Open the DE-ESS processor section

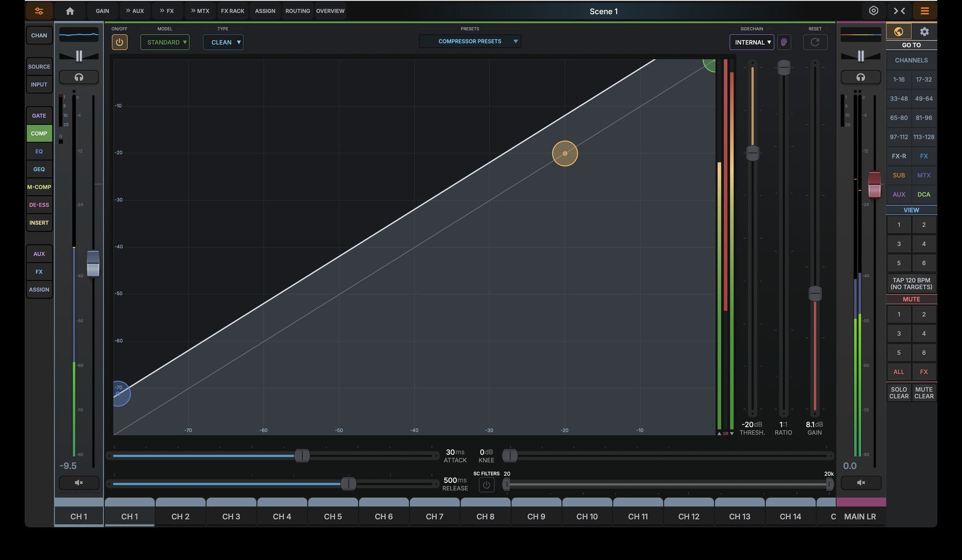point(39,205)
